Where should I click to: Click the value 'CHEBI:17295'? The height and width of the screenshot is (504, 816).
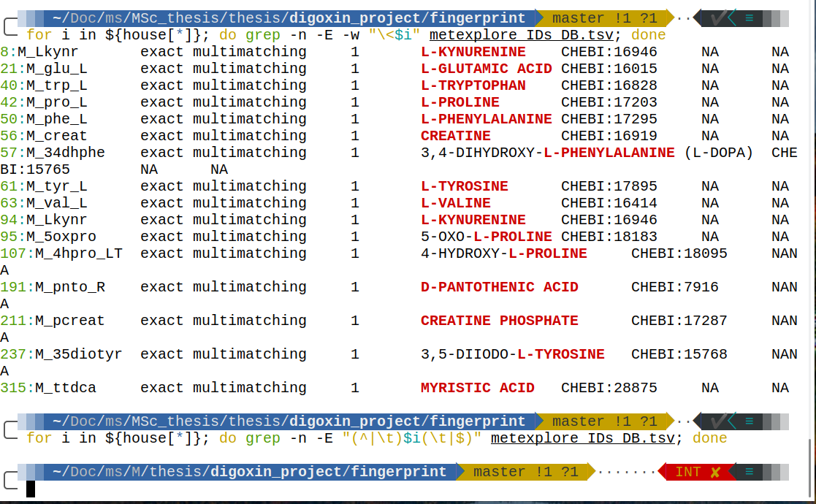pos(609,119)
